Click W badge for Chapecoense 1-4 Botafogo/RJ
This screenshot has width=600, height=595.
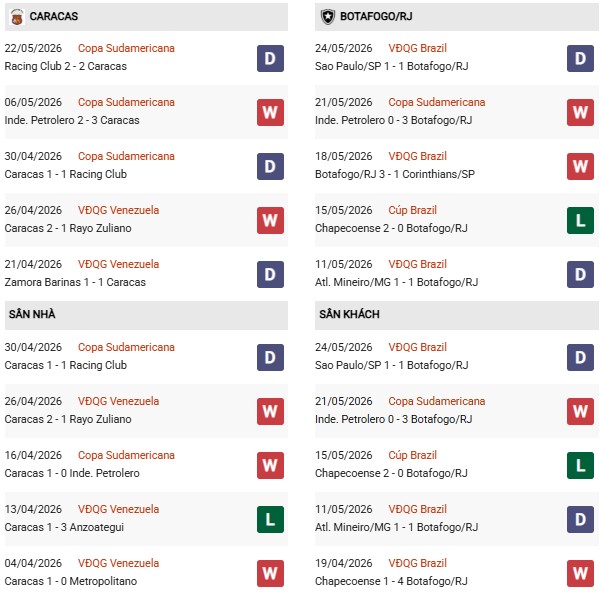[x=580, y=573]
